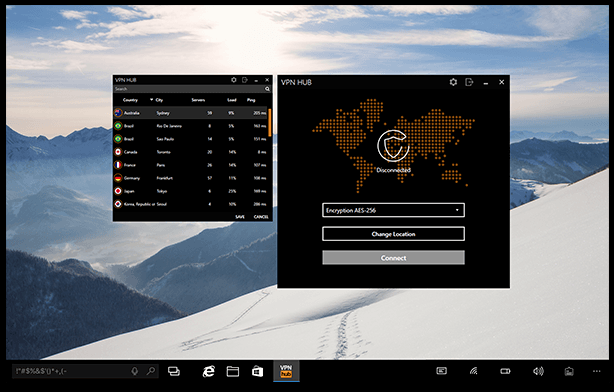
Task: Click the France flag icon
Action: [x=118, y=165]
